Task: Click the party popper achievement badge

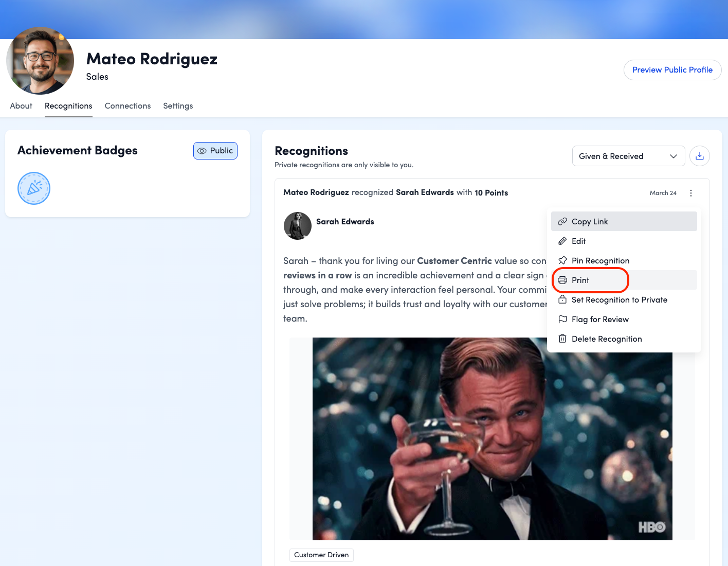Action: pyautogui.click(x=34, y=188)
